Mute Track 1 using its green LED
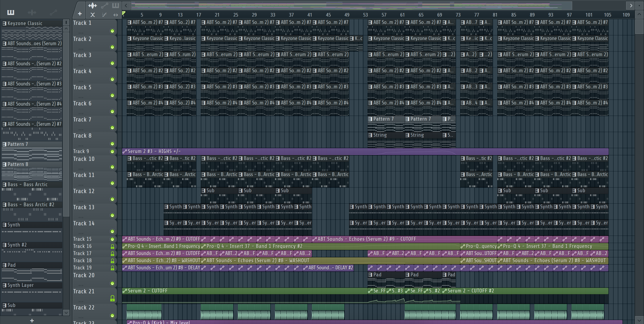 click(112, 31)
